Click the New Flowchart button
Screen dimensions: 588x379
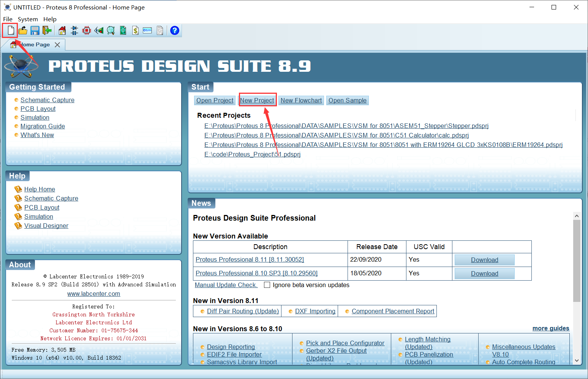tap(301, 100)
